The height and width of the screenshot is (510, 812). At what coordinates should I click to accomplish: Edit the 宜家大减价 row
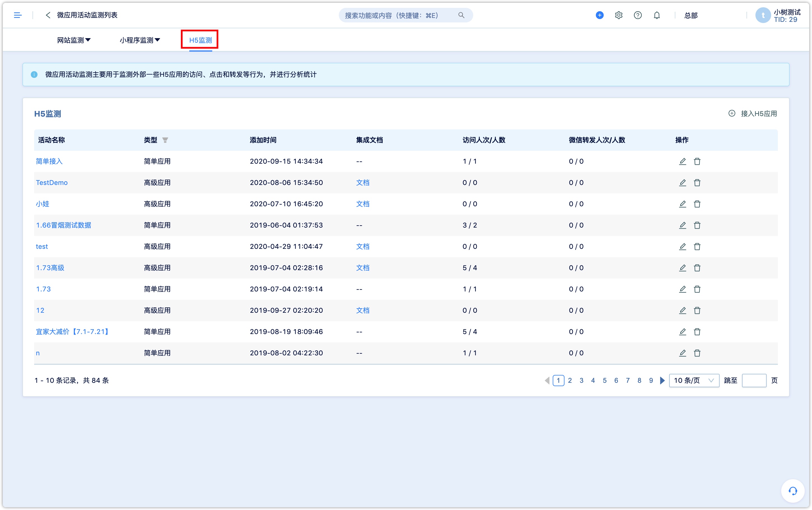pos(682,331)
